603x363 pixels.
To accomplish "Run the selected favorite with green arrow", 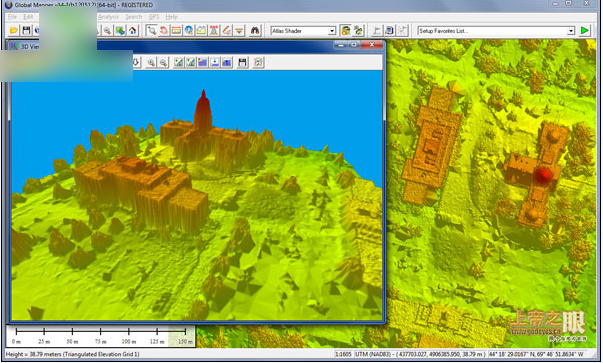I will 585,30.
